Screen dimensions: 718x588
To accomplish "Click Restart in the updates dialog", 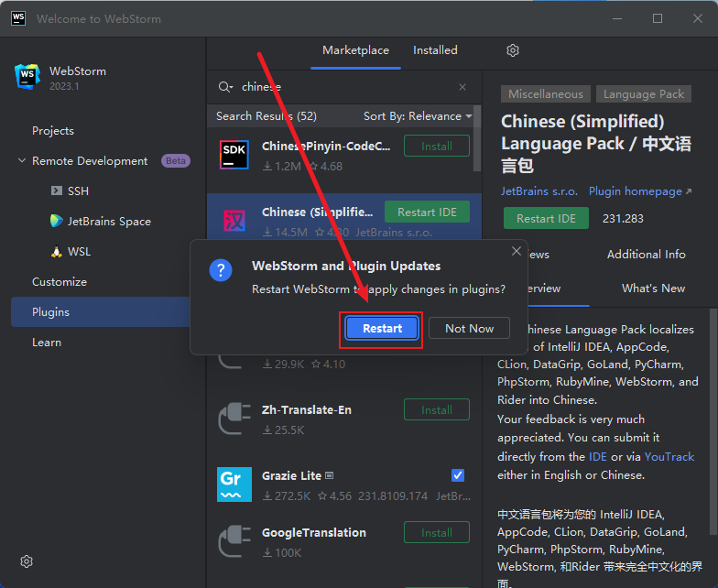I will [382, 328].
